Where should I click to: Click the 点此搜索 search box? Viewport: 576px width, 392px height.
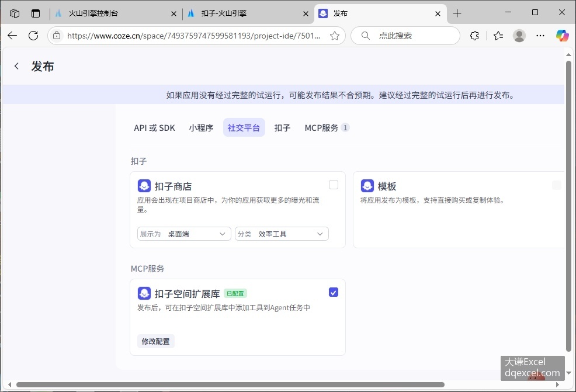[405, 36]
